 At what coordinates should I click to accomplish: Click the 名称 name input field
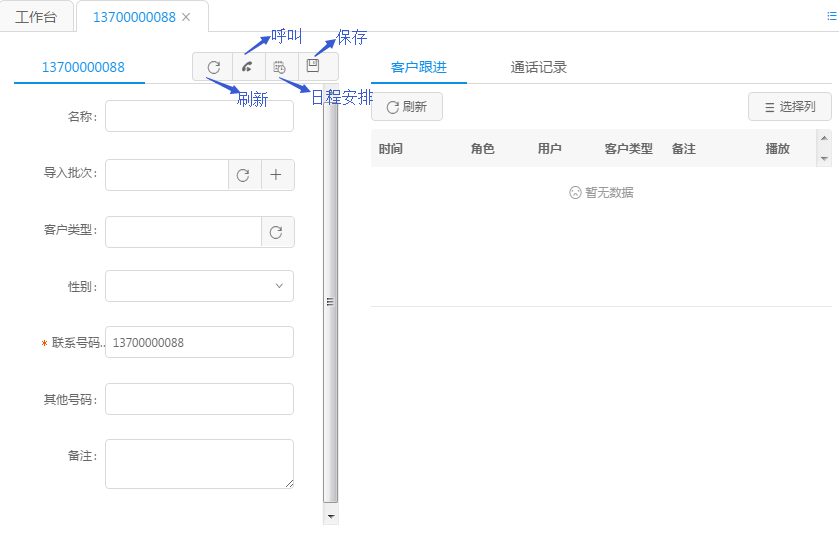pos(199,116)
